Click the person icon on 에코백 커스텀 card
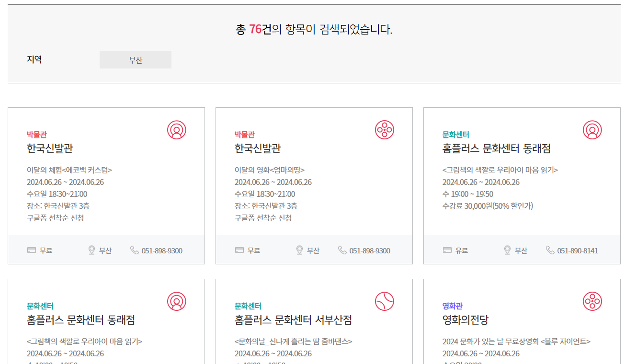Image resolution: width=625 pixels, height=364 pixels. pos(177,130)
